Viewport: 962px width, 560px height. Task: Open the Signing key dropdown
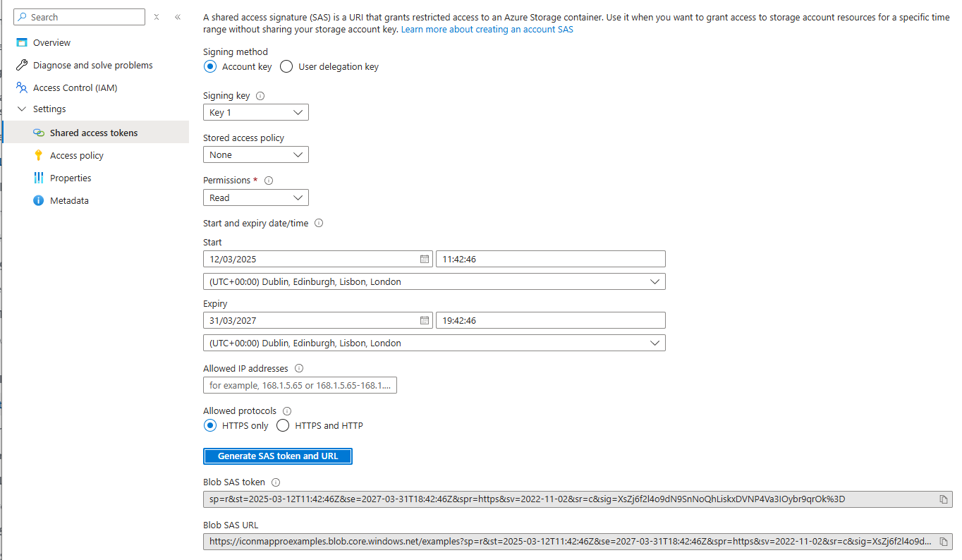[255, 113]
